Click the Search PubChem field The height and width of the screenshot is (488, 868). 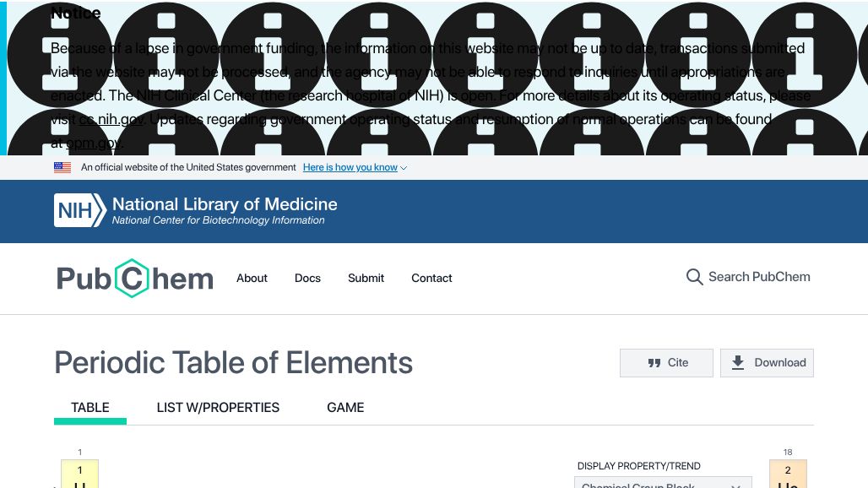(759, 277)
